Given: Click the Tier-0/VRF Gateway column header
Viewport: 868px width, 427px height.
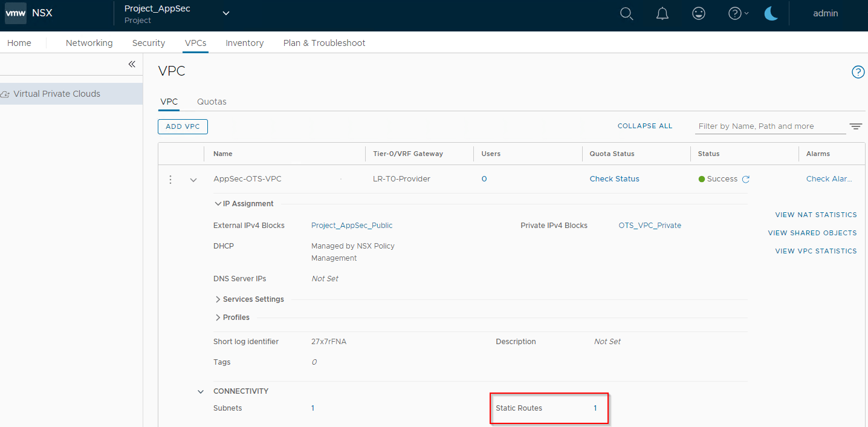Looking at the screenshot, I should click(x=408, y=154).
